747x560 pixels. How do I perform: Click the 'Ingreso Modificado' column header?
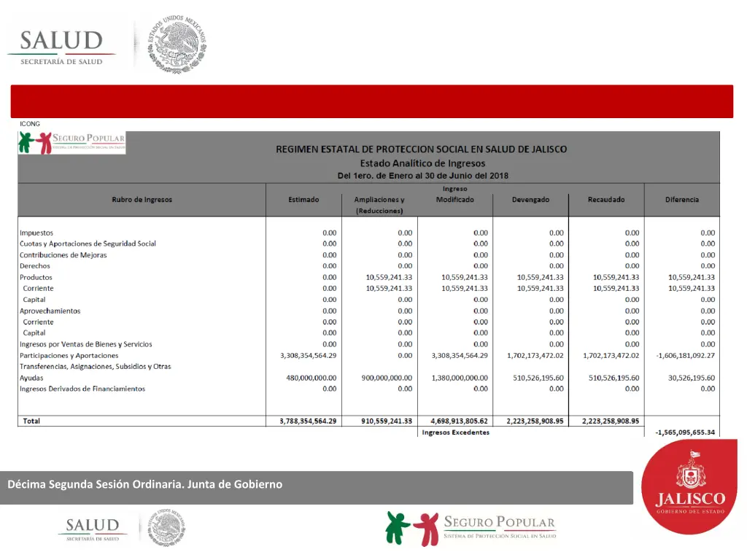pyautogui.click(x=455, y=194)
